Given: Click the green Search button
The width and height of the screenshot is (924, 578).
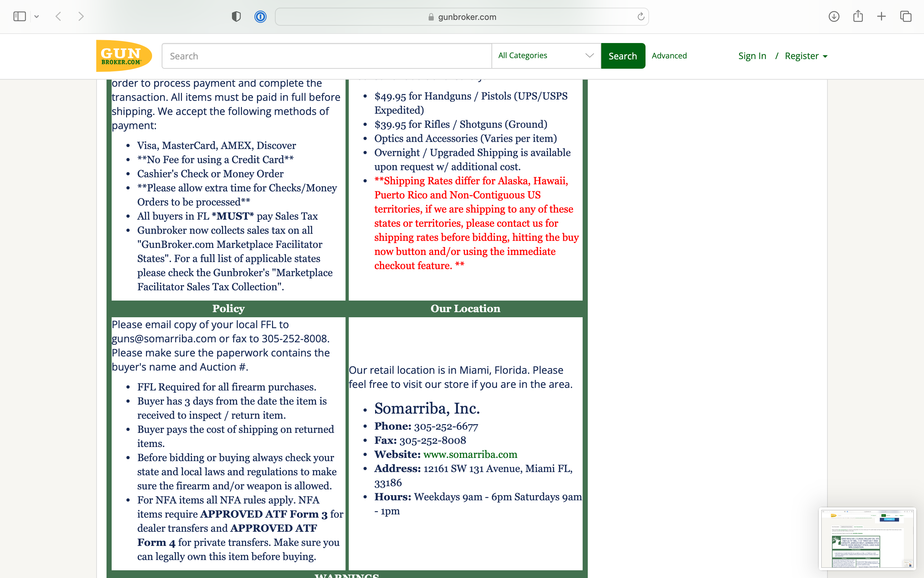Looking at the screenshot, I should [x=623, y=56].
